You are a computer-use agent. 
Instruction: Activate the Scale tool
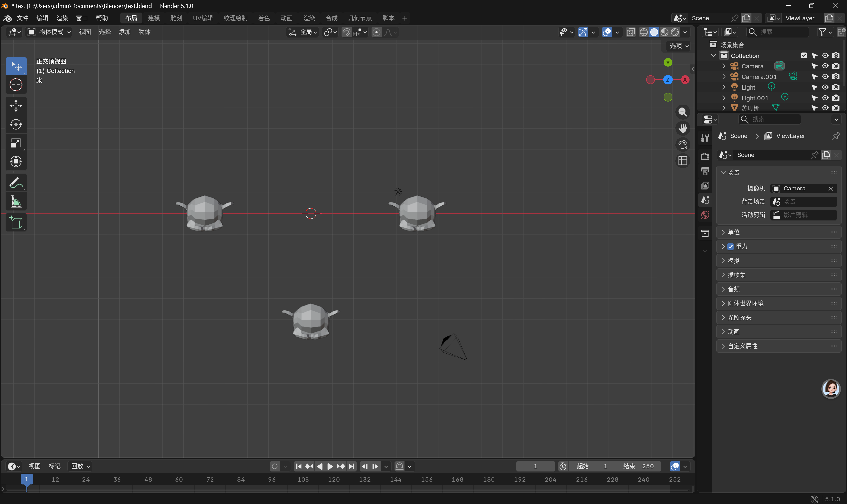pyautogui.click(x=16, y=143)
